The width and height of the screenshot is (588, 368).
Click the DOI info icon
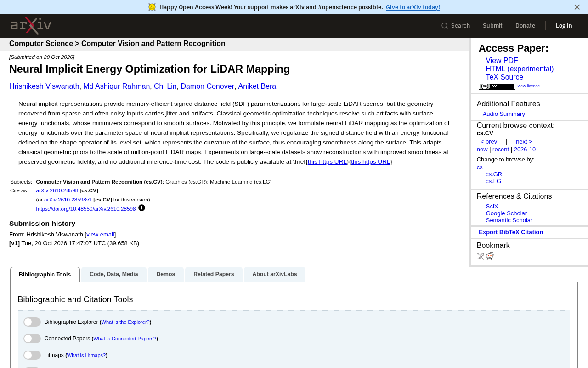click(x=141, y=208)
